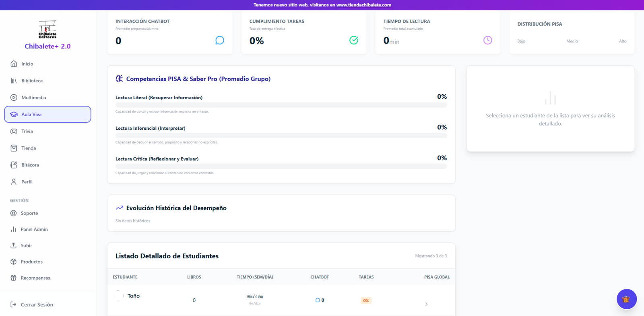The width and height of the screenshot is (644, 316).
Task: Click the Chibalete Editores logo
Action: 47,30
